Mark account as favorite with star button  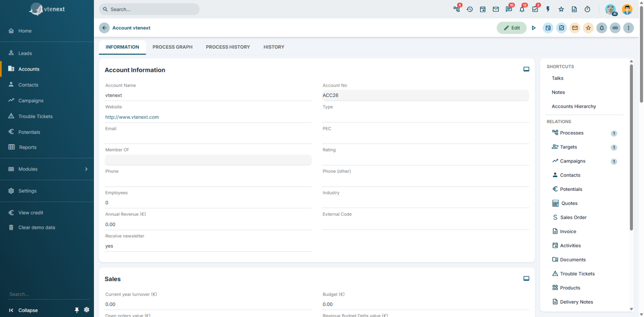click(x=588, y=28)
